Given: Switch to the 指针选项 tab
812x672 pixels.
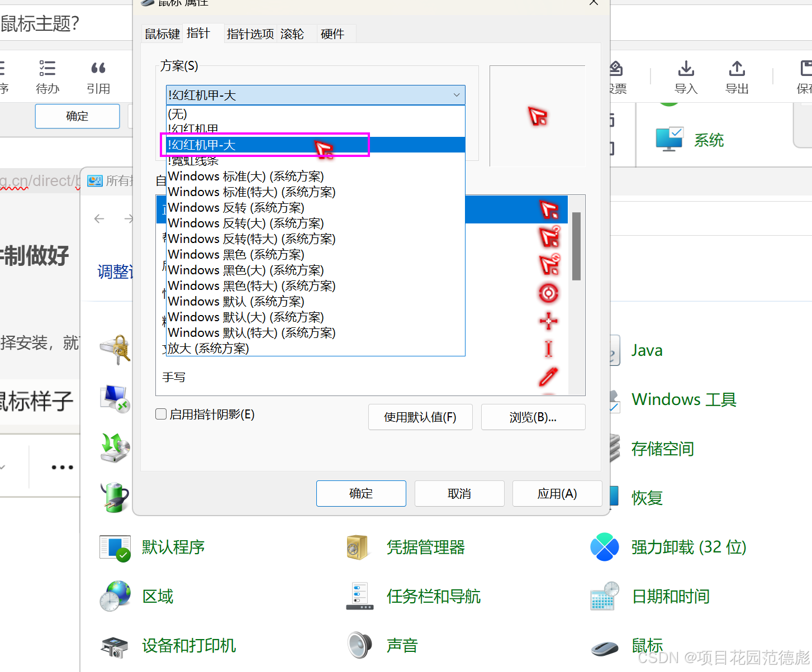Looking at the screenshot, I should 250,34.
